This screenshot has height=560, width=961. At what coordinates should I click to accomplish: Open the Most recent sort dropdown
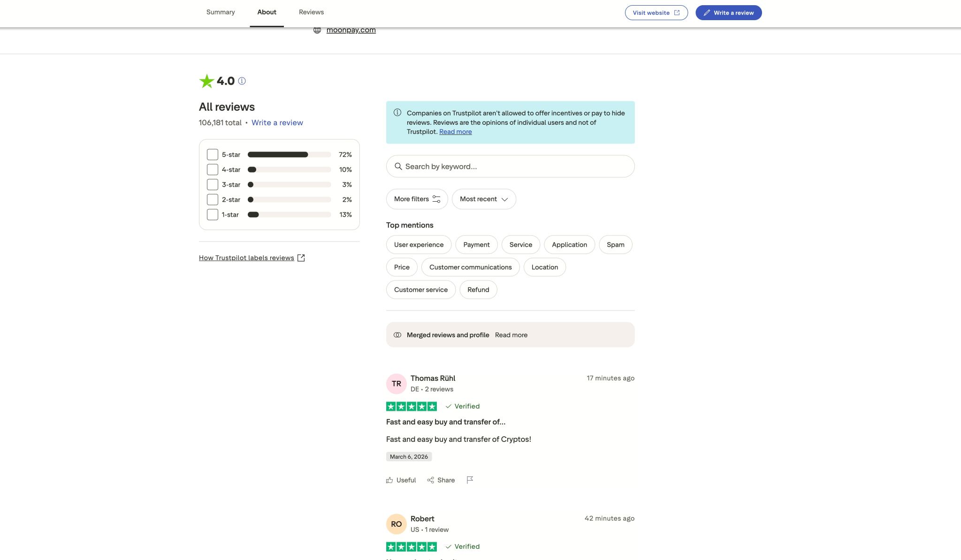click(x=484, y=199)
